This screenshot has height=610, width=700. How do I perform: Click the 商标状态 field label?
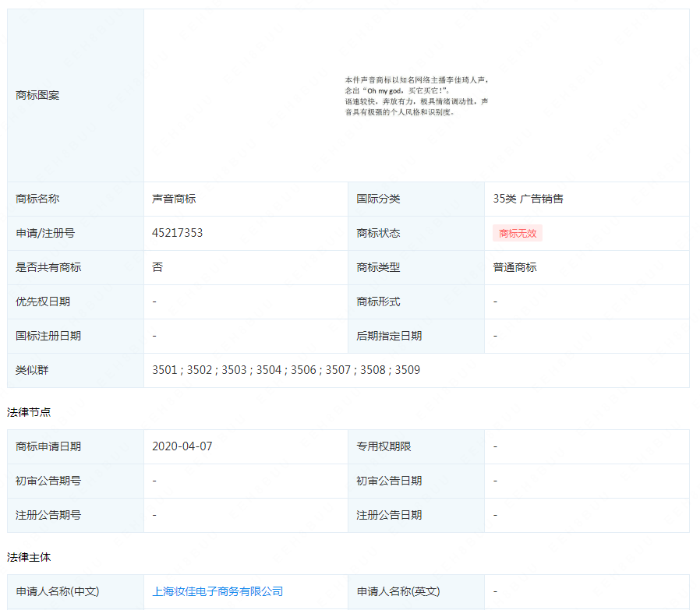coord(378,233)
